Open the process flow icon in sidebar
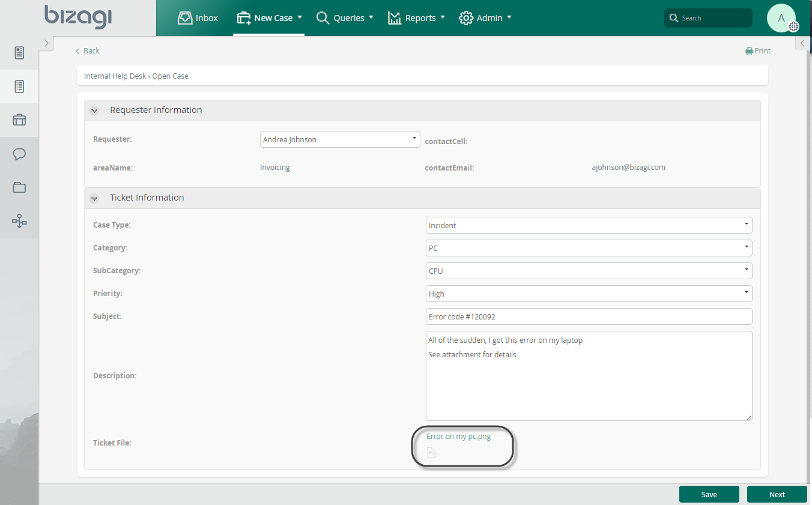Screen dimensions: 812x505 [x=19, y=221]
